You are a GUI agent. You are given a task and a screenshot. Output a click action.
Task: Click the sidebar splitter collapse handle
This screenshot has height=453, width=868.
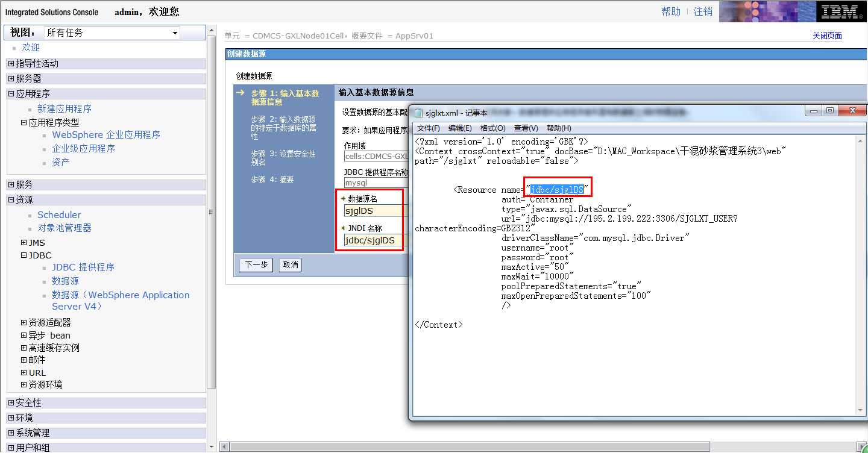[211, 211]
